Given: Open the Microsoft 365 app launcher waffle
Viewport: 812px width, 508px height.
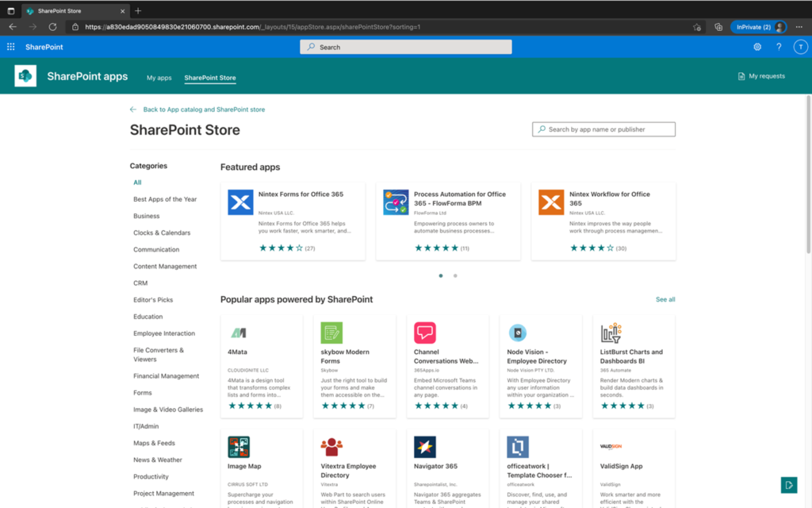Looking at the screenshot, I should point(10,47).
